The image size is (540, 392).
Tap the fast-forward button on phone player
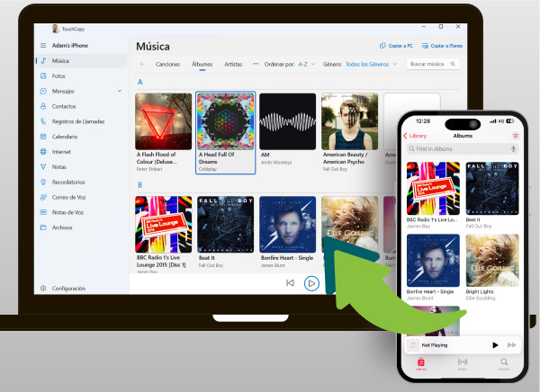512,345
